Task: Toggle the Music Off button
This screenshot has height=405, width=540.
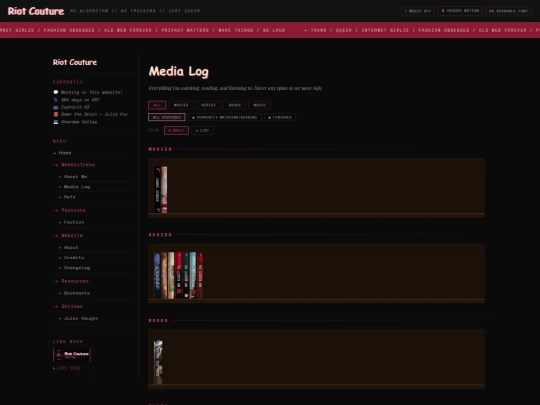Action: [417, 11]
